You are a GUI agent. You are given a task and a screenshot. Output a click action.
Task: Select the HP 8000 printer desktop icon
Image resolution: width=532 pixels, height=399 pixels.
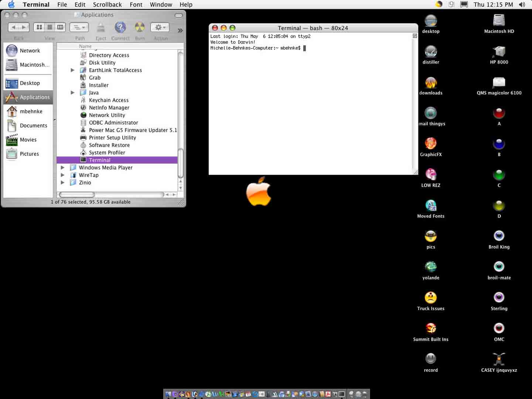tap(499, 51)
